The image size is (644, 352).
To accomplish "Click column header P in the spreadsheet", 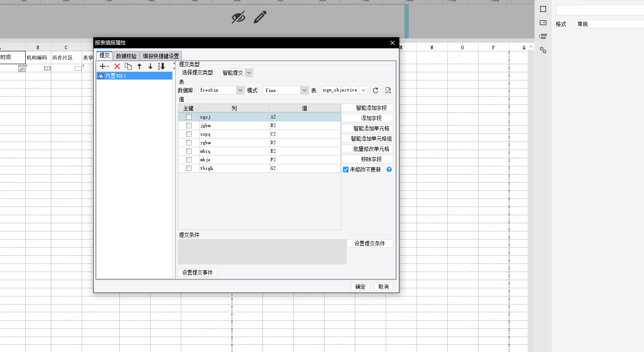I will tap(493, 47).
